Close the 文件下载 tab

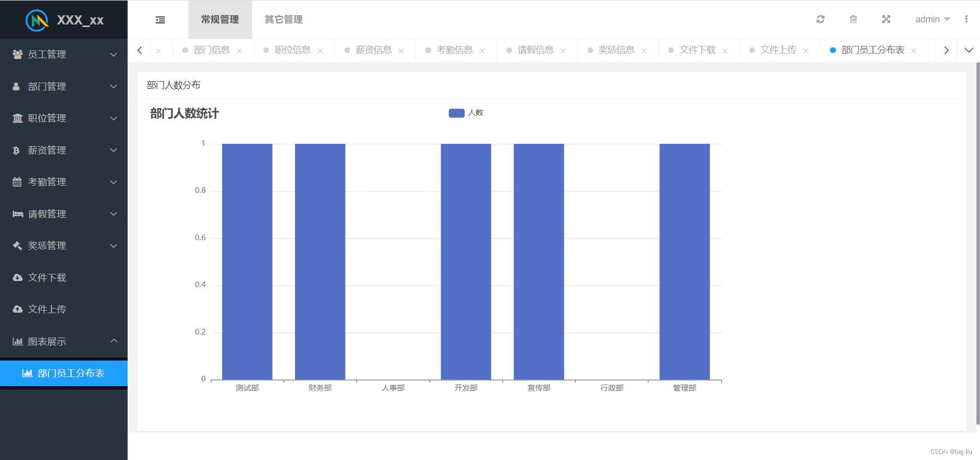coord(725,51)
